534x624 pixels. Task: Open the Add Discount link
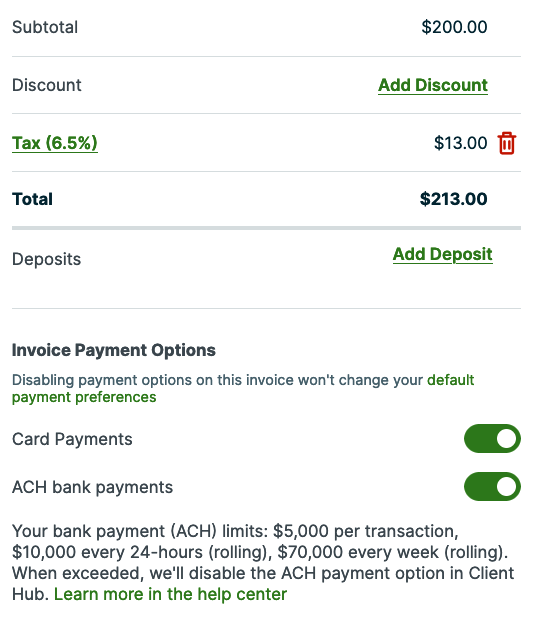pos(433,85)
